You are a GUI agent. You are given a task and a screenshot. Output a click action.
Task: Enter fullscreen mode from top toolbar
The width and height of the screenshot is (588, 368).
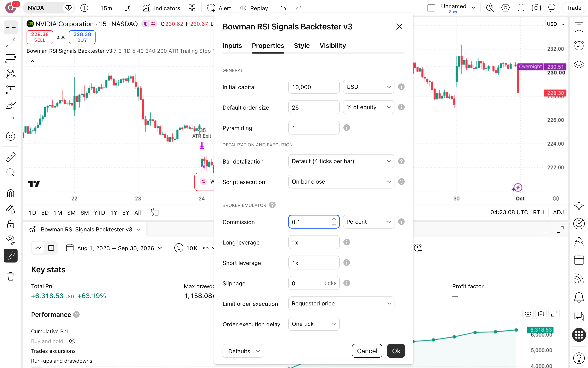521,8
